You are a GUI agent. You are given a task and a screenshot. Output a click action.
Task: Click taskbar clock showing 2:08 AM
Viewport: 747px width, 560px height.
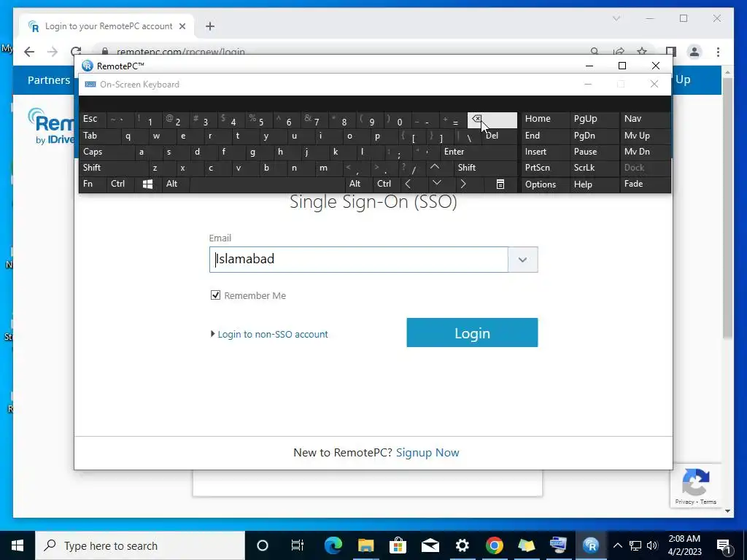coord(684,545)
